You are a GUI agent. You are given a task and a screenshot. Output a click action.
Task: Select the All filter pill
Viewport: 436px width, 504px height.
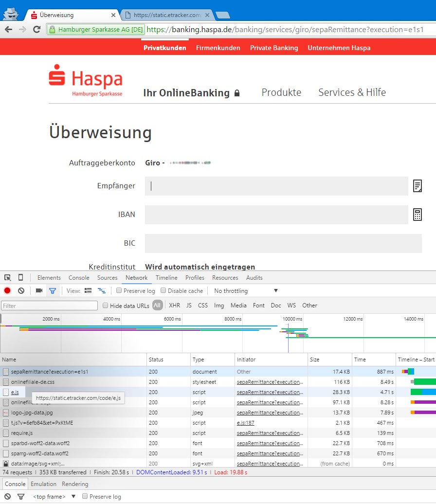157,306
